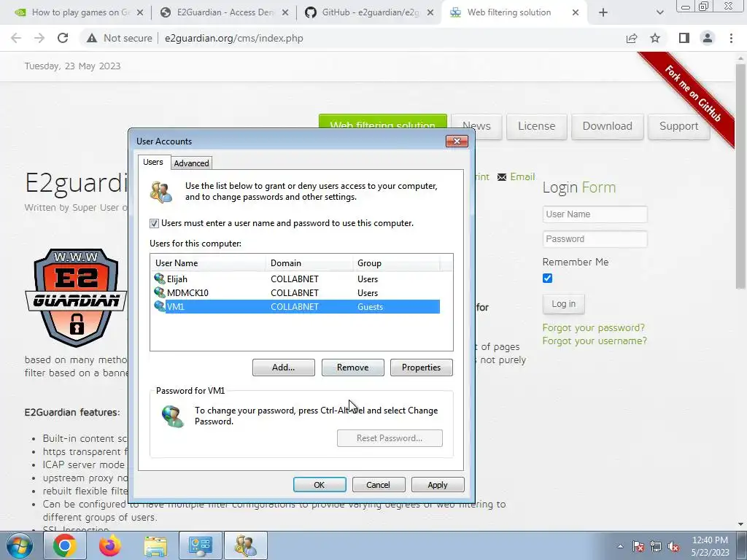
Task: Open the Advanced tab in User Accounts
Action: pyautogui.click(x=192, y=163)
